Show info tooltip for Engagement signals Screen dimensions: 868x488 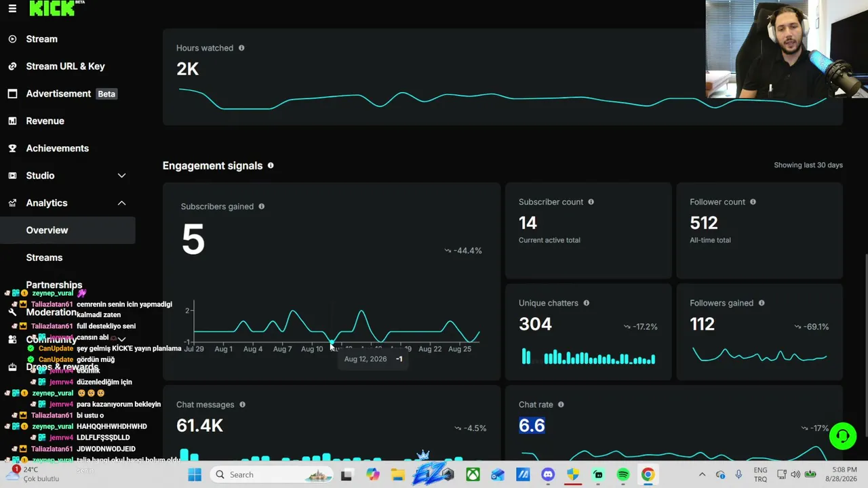pos(271,165)
